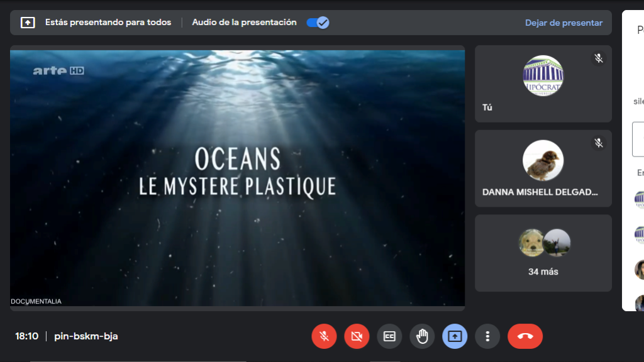Viewport: 644px width, 362px height.
Task: Hang up with the red leave-call button
Action: click(525, 336)
